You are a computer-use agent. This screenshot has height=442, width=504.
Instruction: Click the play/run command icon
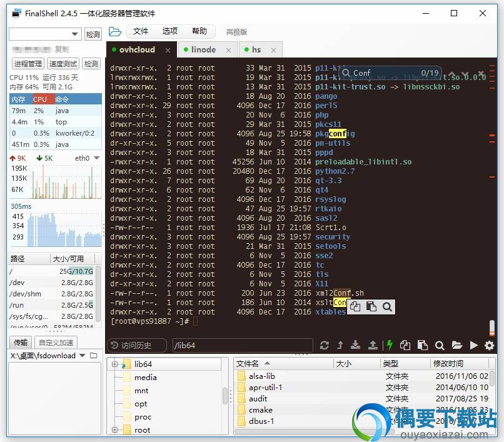(x=473, y=345)
